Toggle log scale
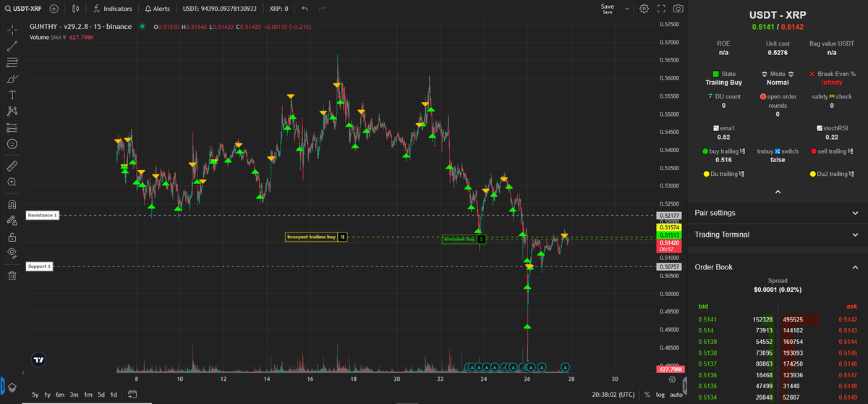This screenshot has width=868, height=404. 660,395
